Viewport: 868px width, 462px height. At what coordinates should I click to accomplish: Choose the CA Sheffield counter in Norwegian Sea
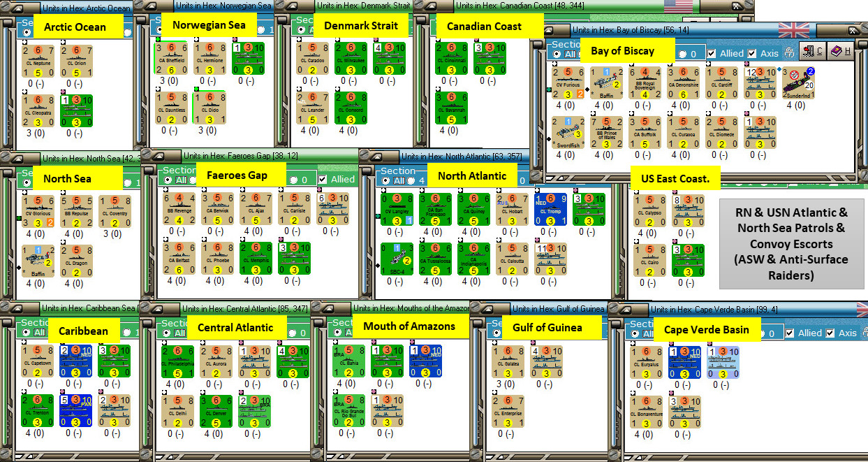(170, 59)
